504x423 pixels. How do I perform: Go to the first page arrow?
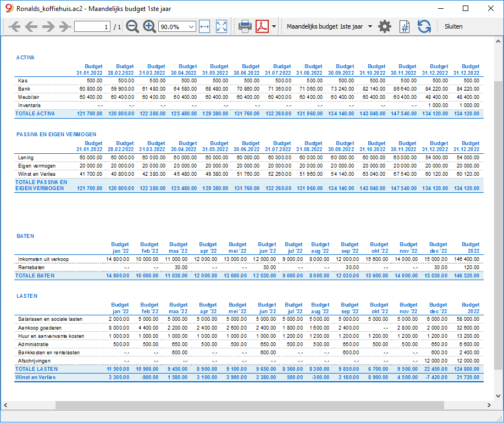pos(14,27)
